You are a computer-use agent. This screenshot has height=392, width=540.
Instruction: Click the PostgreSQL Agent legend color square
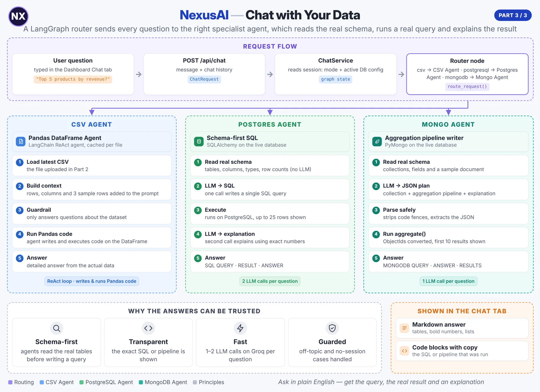[81, 382]
